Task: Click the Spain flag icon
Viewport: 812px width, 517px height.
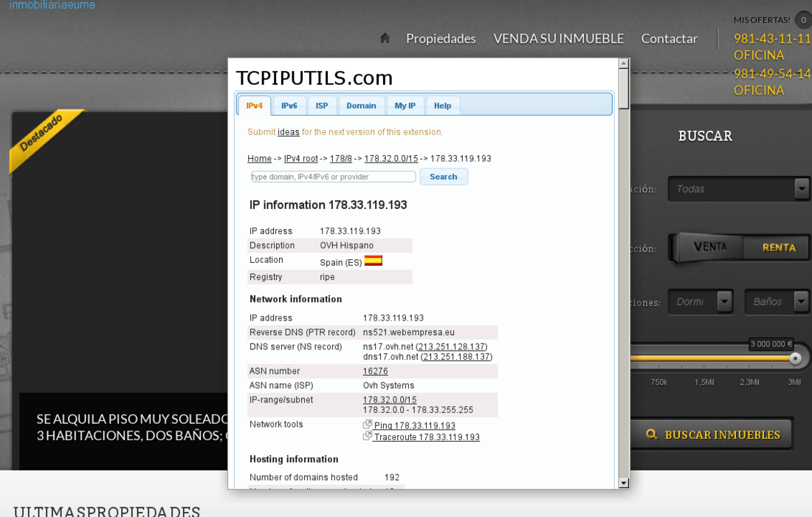Action: tap(373, 261)
